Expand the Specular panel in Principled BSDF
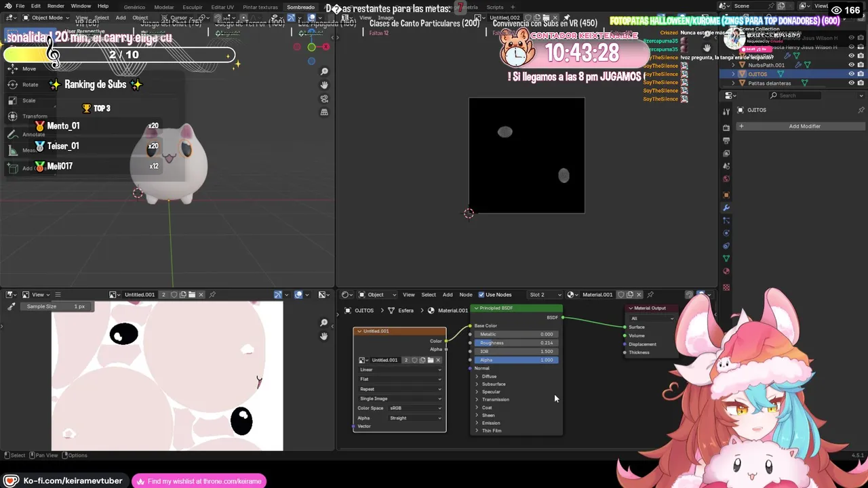This screenshot has height=488, width=868. 477,392
